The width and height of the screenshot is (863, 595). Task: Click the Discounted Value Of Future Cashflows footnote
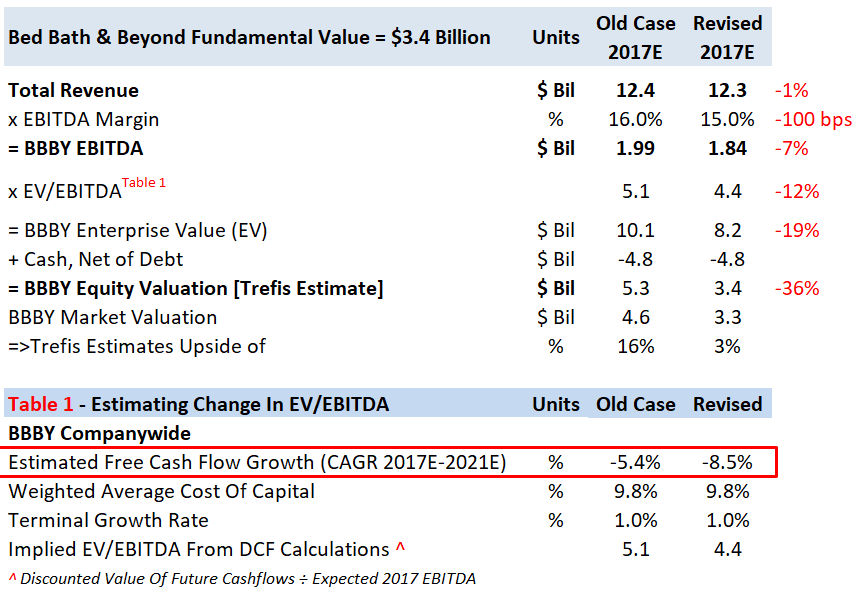click(241, 578)
